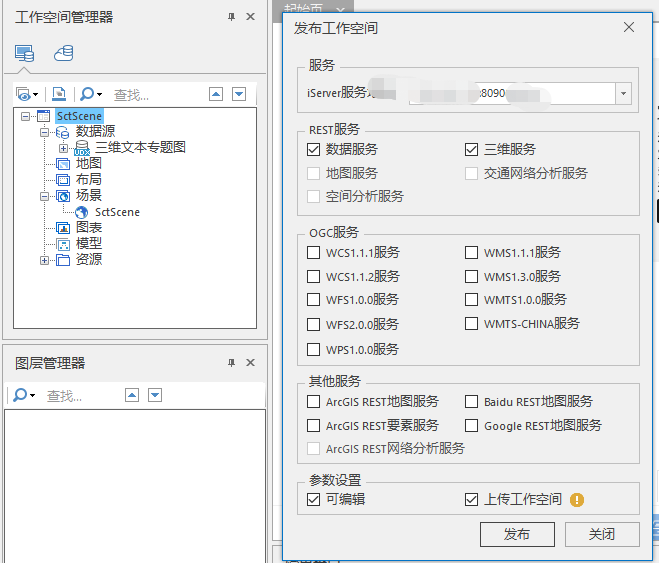Click the down arrow in Workspace Manager search

[239, 94]
